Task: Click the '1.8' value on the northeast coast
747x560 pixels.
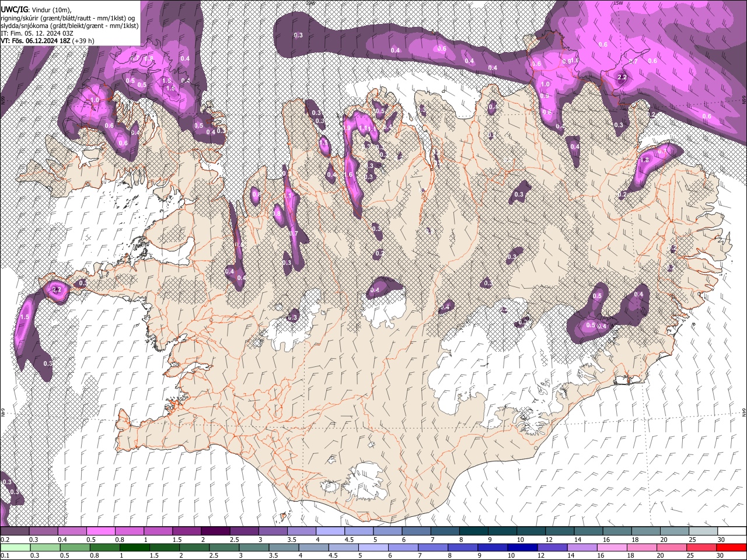Action: point(645,160)
